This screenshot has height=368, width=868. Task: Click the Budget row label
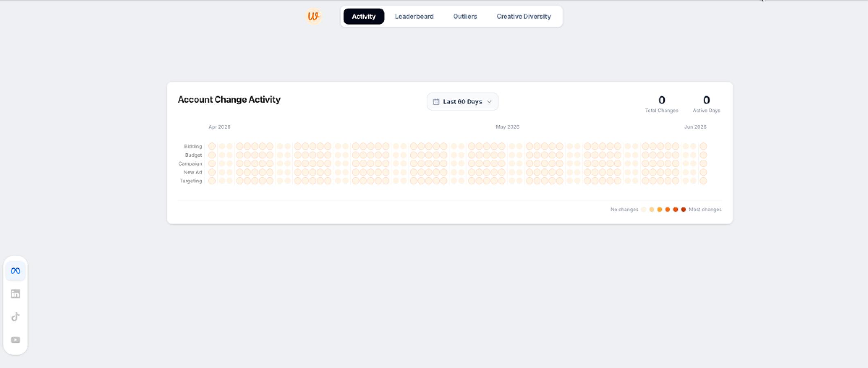click(193, 155)
